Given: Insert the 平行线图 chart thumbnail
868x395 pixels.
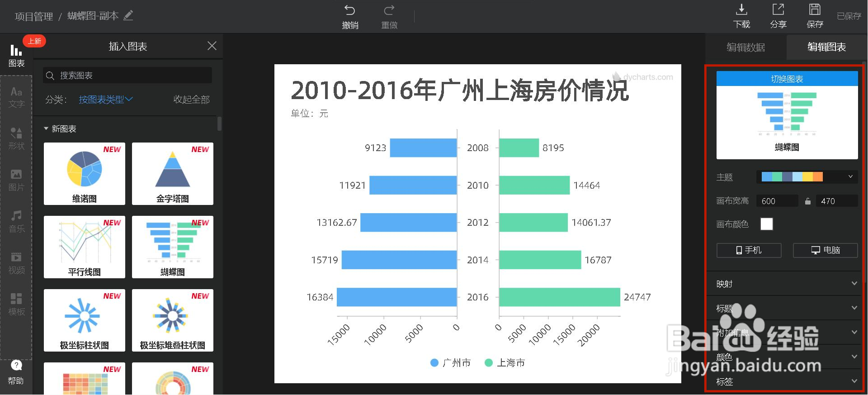Looking at the screenshot, I should (x=85, y=247).
